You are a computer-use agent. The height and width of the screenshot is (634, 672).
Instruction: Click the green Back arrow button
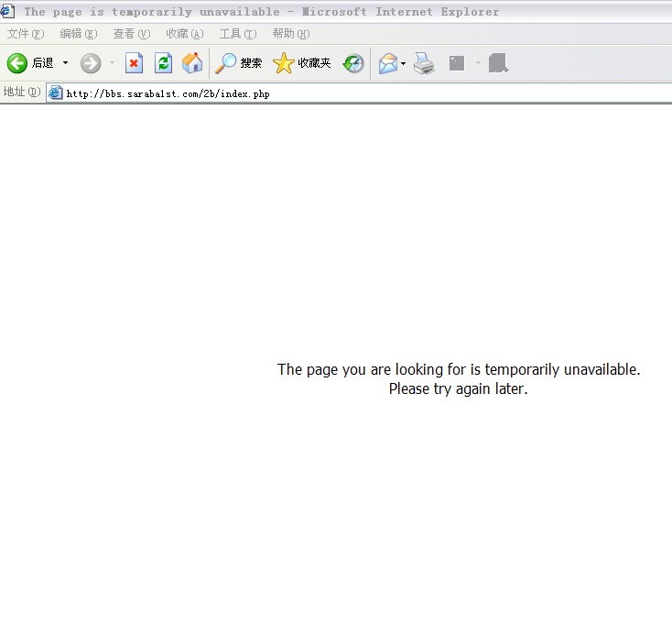tap(17, 63)
